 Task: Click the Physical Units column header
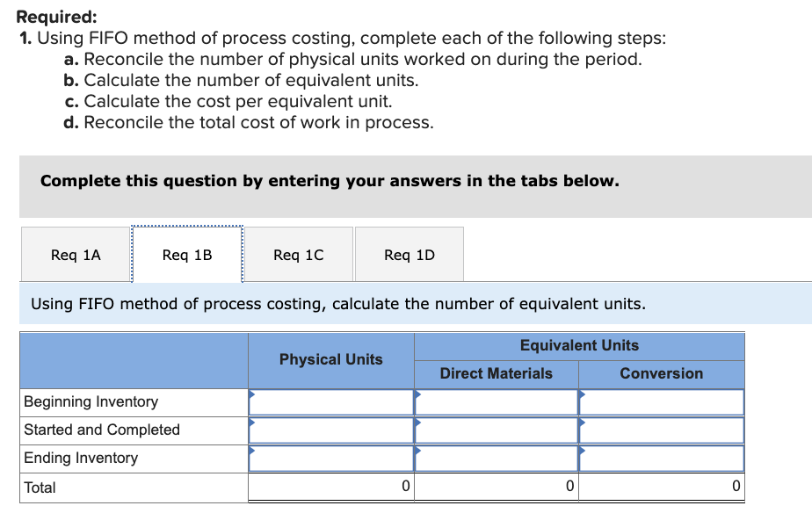point(330,359)
